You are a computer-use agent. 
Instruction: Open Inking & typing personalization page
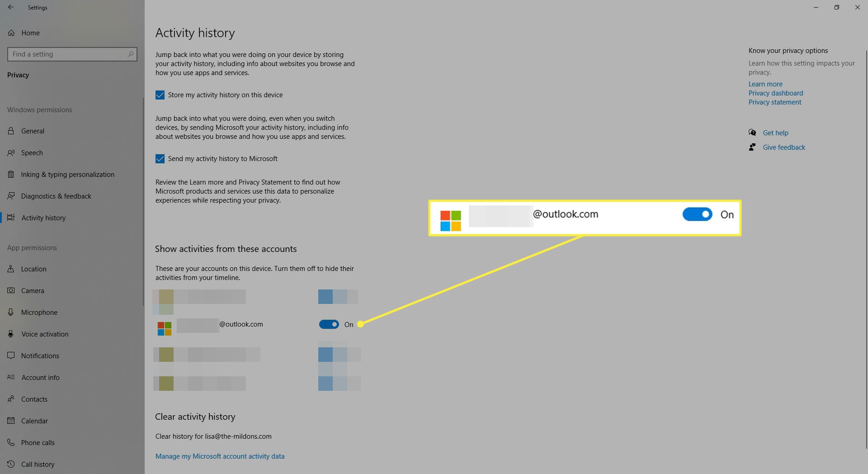pos(72,175)
